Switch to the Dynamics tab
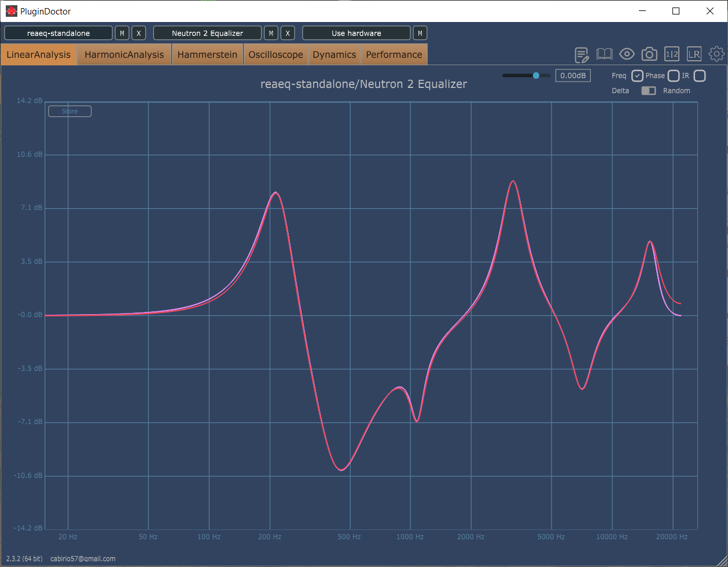The image size is (728, 567). click(334, 54)
